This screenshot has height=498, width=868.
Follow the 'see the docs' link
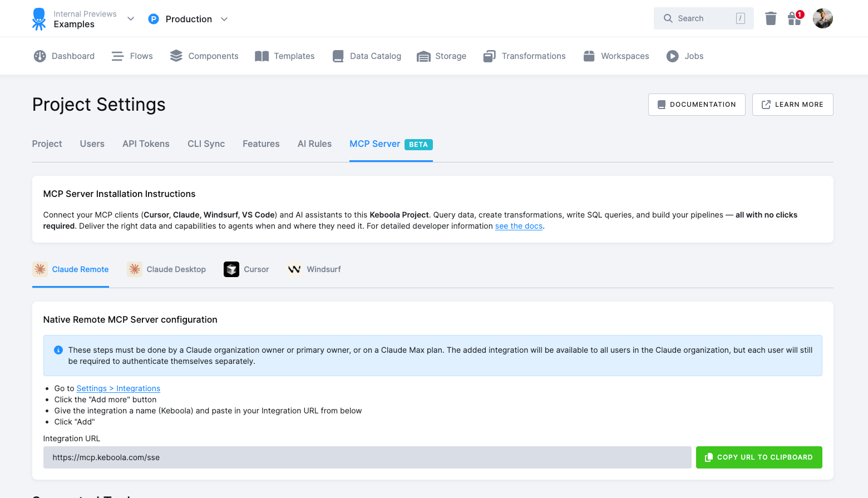[519, 226]
